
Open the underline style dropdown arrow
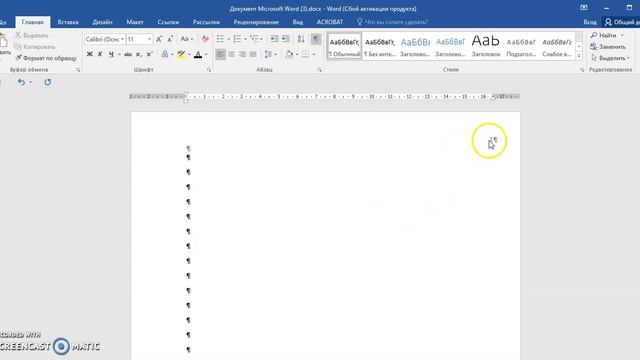[119, 54]
